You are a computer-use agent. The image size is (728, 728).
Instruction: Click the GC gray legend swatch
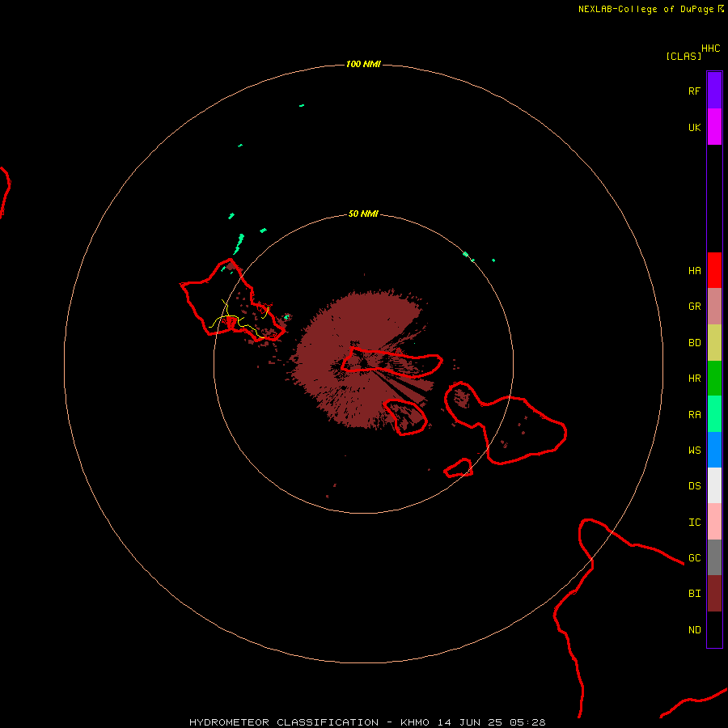[x=714, y=557]
